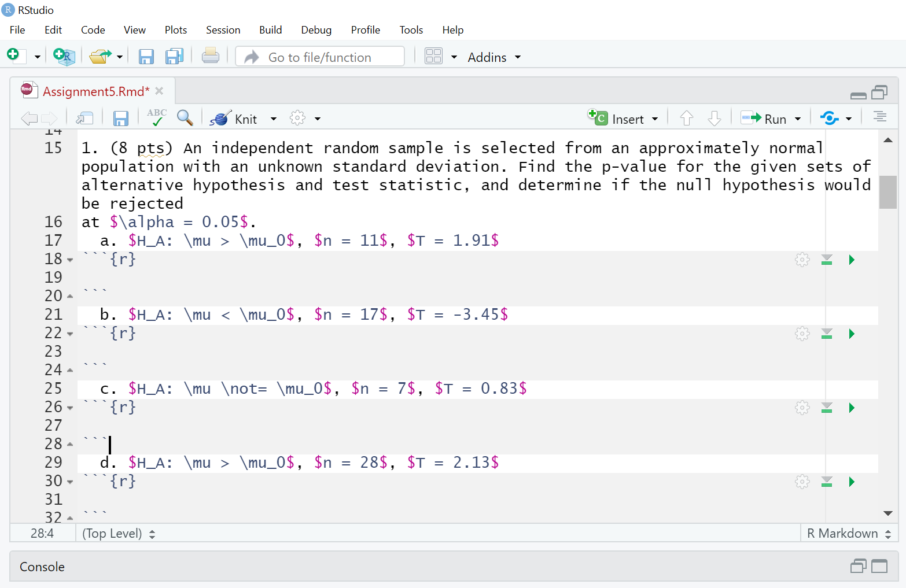906x588 pixels.
Task: Run current chunk on line 30
Action: tap(852, 482)
